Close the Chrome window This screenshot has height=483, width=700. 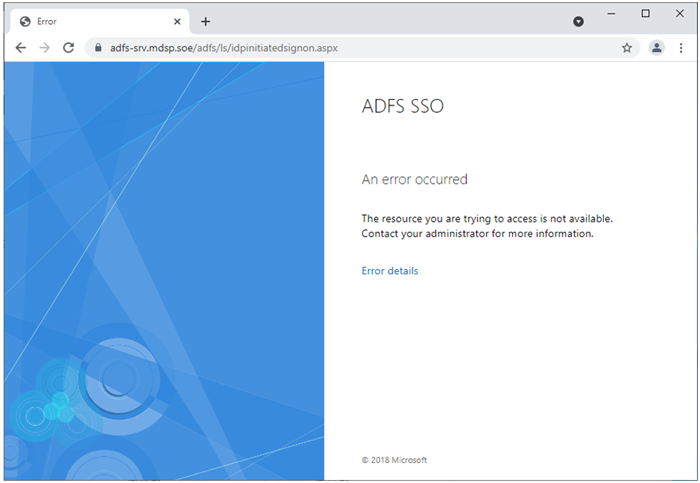pyautogui.click(x=679, y=14)
